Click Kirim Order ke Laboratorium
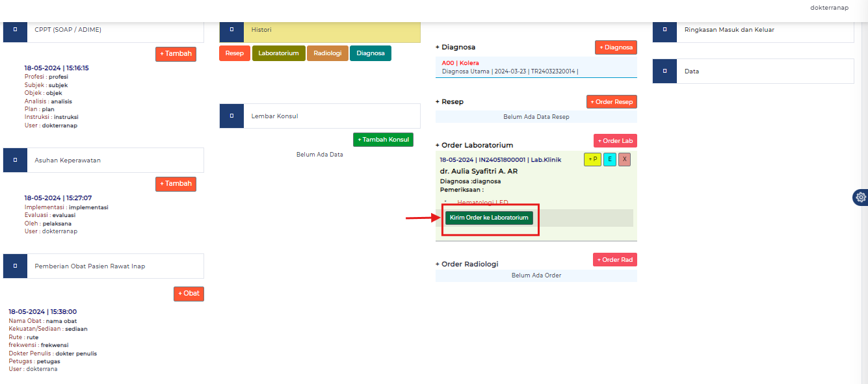Viewport: 868px width, 384px height. (488, 218)
